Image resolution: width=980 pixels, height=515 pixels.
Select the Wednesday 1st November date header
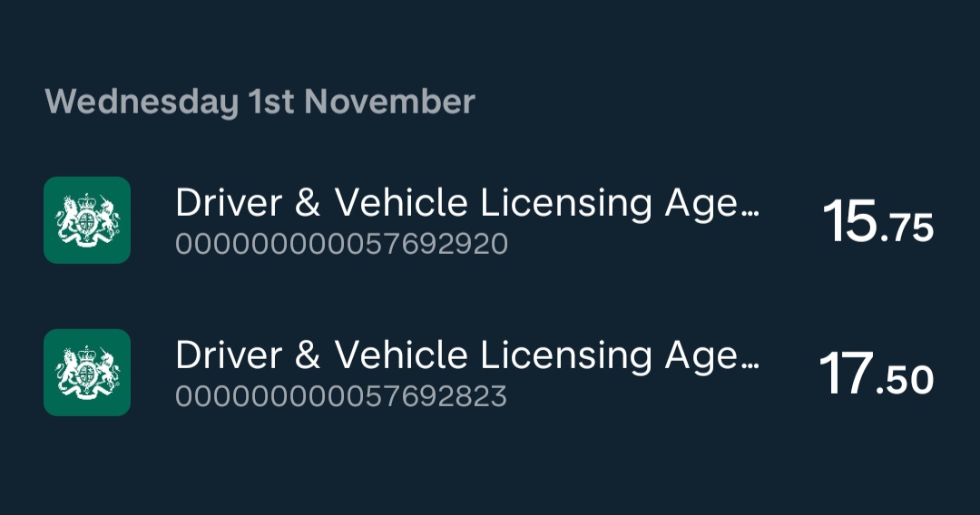260,102
